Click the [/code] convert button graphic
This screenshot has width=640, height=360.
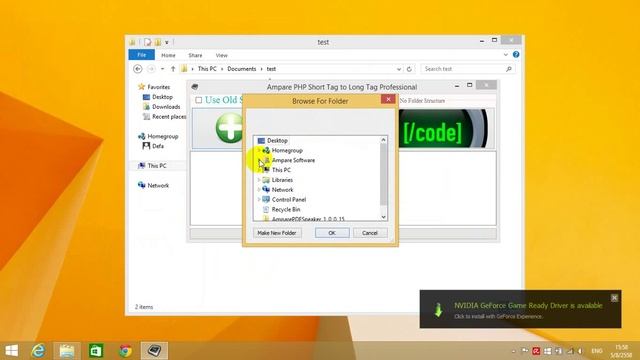coord(443,129)
